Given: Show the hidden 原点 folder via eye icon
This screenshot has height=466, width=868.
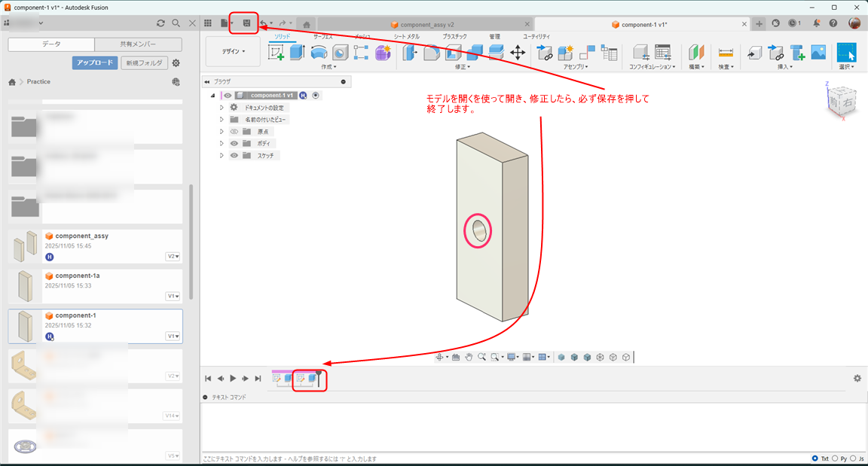Looking at the screenshot, I should pos(234,132).
